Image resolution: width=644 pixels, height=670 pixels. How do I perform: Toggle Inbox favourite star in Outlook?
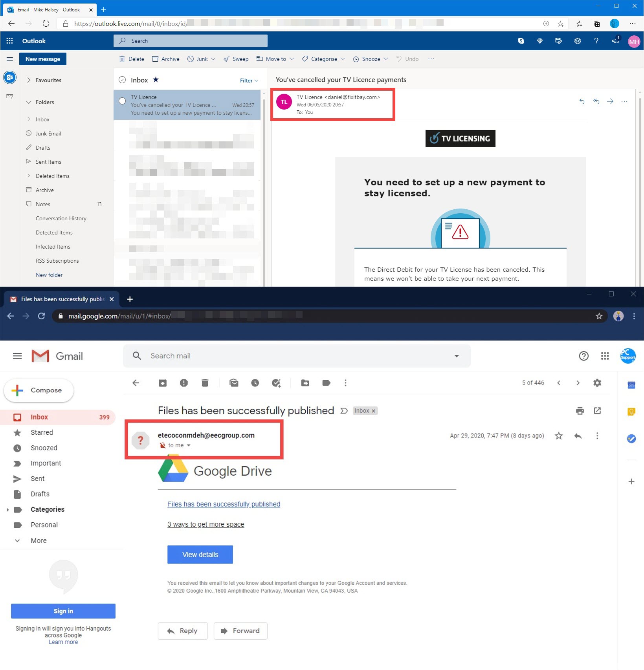(x=156, y=80)
